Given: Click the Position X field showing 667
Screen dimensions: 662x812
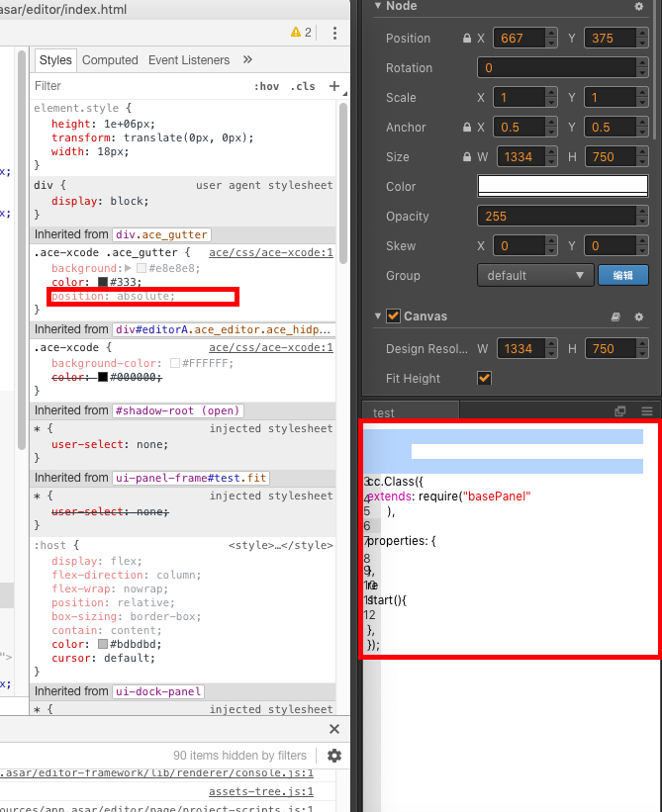Looking at the screenshot, I should tap(520, 38).
